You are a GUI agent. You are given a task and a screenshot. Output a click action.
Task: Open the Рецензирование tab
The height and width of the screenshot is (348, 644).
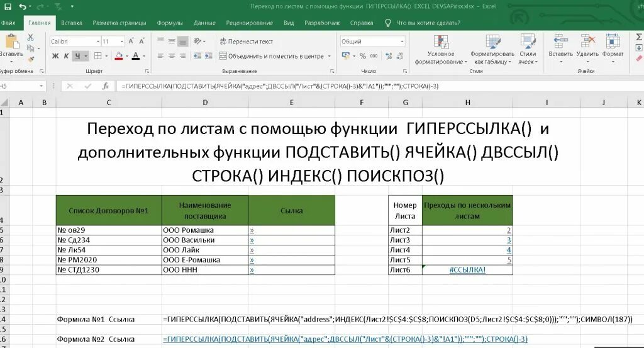[249, 23]
